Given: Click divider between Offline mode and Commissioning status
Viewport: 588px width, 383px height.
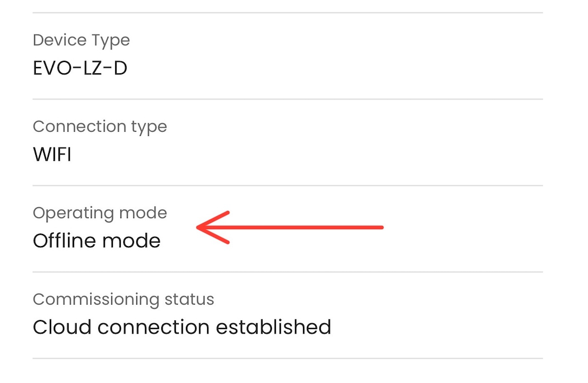Looking at the screenshot, I should click(287, 272).
